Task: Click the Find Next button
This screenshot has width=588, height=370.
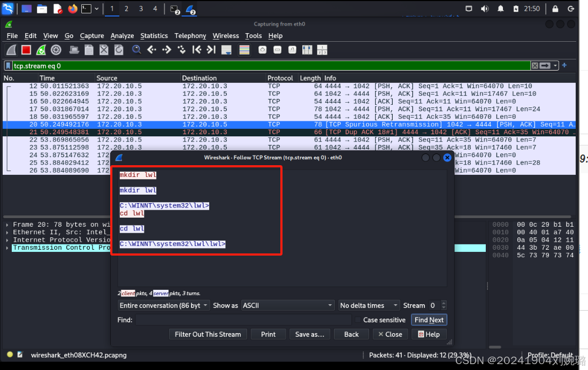Action: (429, 320)
